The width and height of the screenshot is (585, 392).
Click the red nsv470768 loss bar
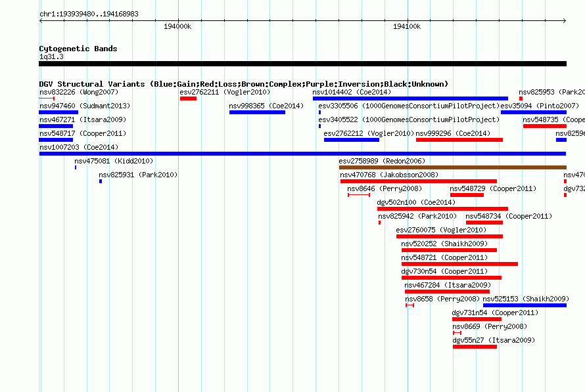[419, 181]
